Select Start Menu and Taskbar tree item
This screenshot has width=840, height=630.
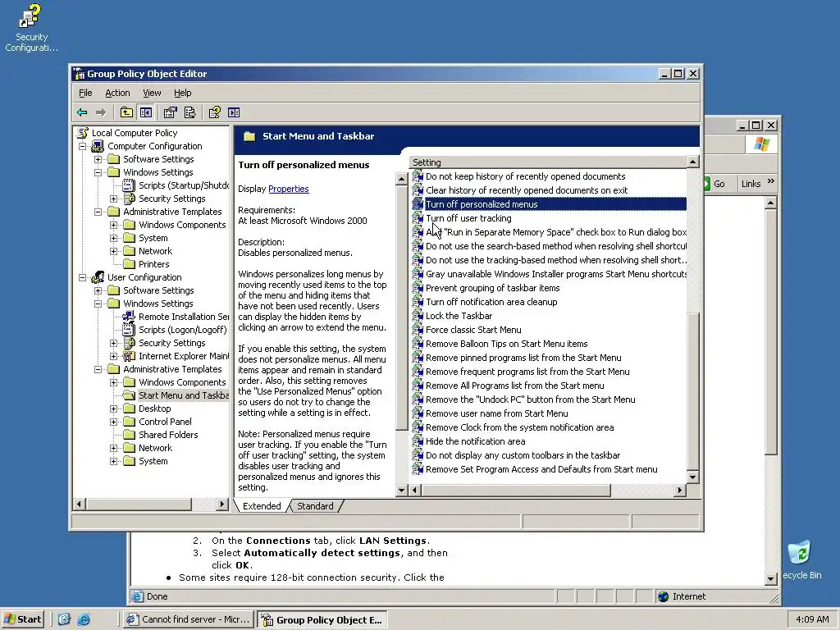pyautogui.click(x=183, y=395)
